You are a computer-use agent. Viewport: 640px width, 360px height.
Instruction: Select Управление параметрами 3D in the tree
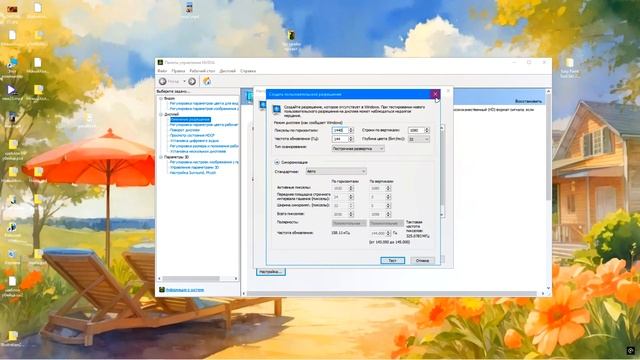tap(194, 167)
